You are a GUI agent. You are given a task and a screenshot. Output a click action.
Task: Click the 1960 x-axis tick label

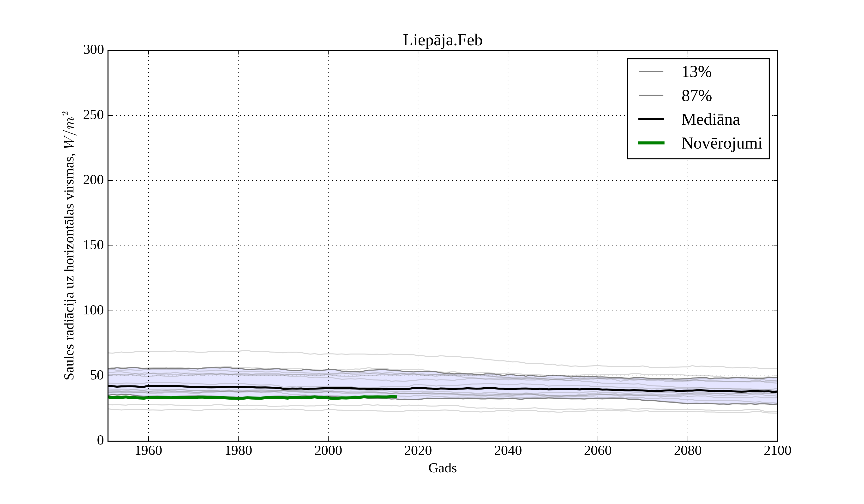pos(148,450)
